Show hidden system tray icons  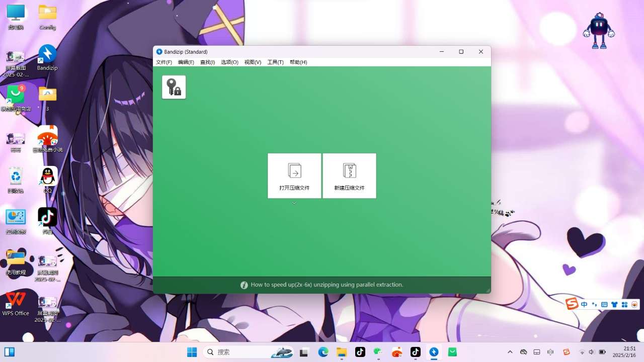(510, 352)
